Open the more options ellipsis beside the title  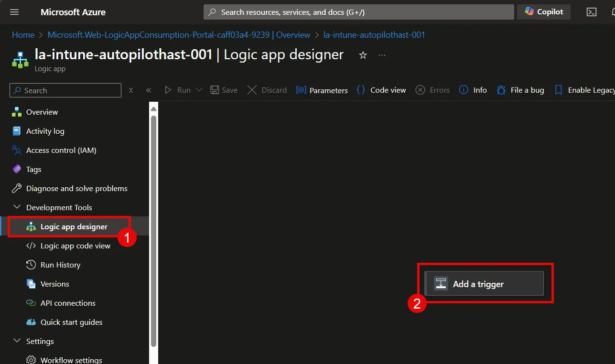[x=382, y=55]
